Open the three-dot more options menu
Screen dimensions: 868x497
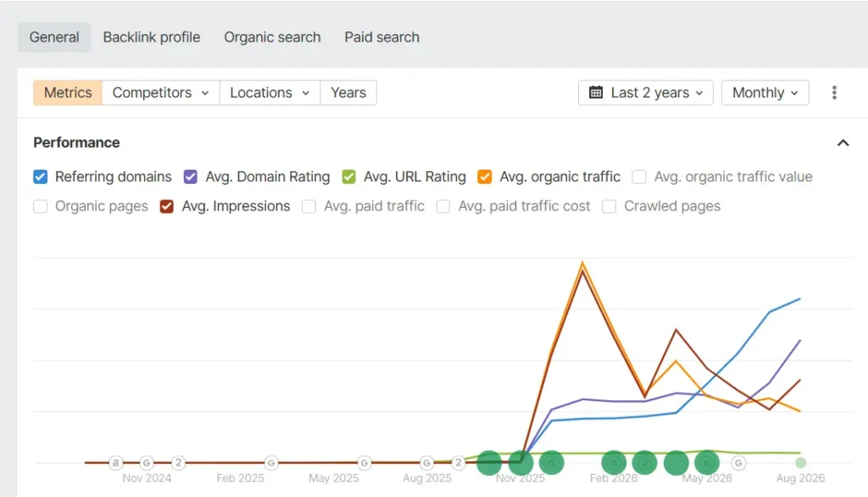coord(834,92)
